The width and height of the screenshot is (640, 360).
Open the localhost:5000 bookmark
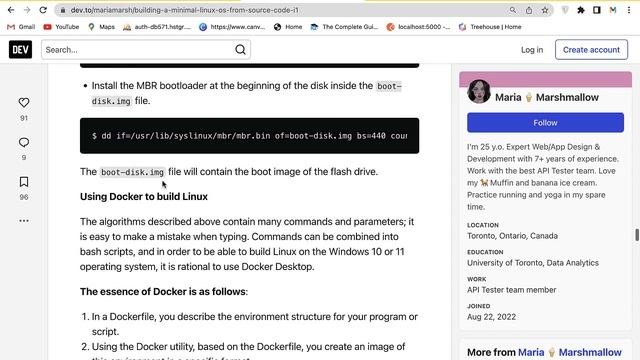pos(418,27)
